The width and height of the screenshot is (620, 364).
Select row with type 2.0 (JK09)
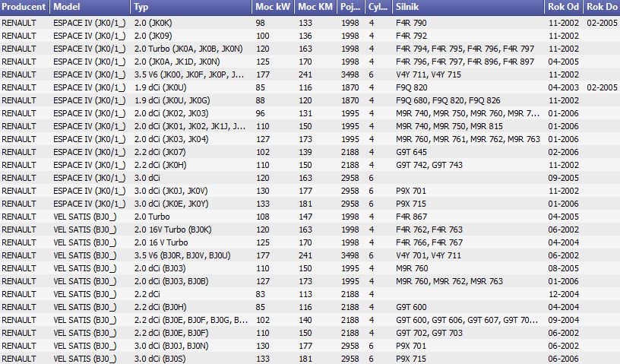coord(310,36)
